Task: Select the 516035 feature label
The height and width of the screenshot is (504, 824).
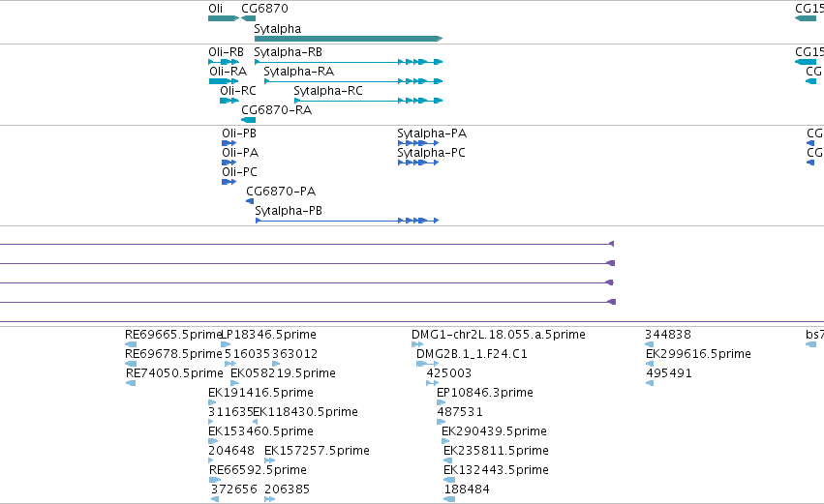Action: click(x=247, y=354)
